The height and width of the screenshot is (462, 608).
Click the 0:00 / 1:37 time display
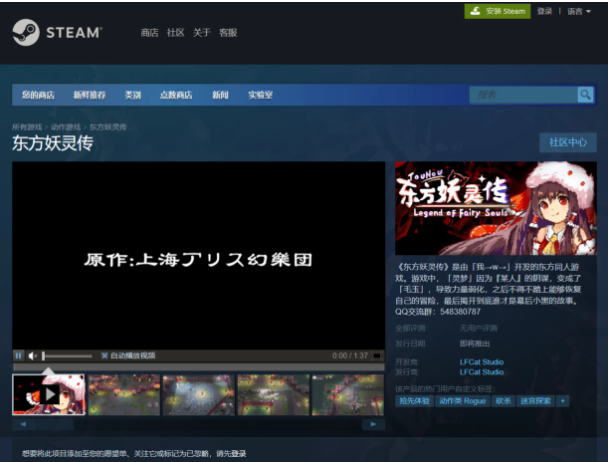(x=350, y=355)
